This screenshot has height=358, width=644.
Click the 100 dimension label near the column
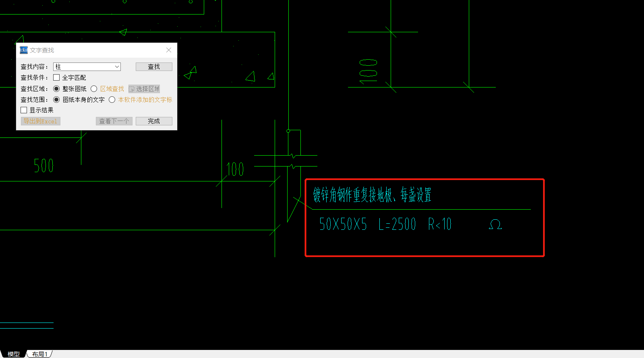tap(235, 169)
